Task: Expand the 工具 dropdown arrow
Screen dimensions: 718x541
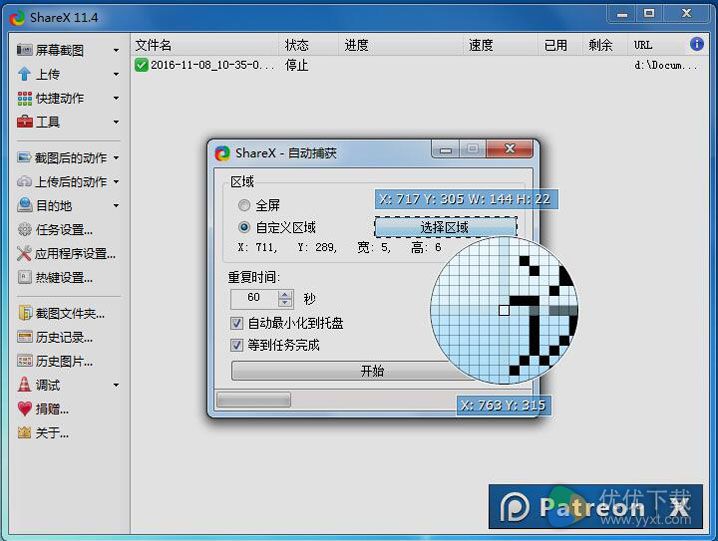Action: pyautogui.click(x=116, y=122)
